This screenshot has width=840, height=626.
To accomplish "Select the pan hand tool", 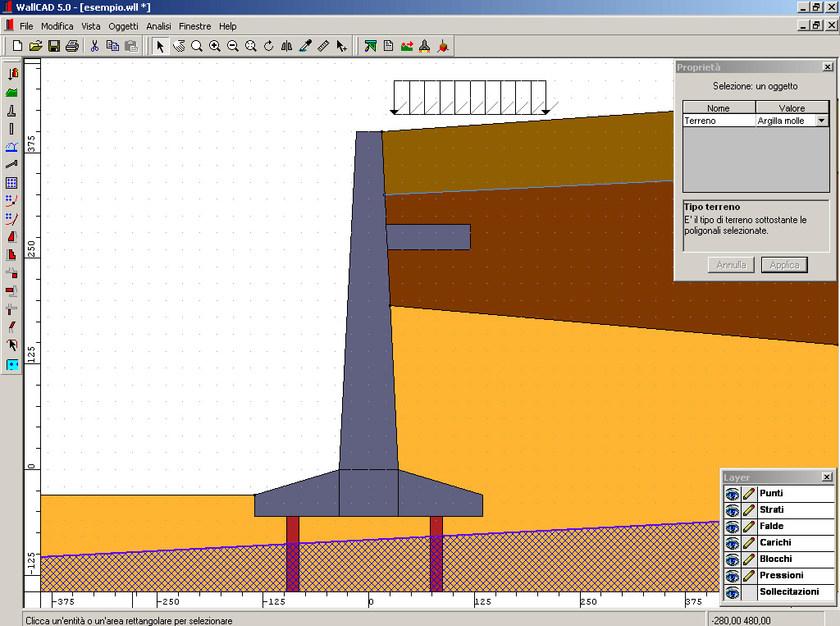I will (179, 45).
